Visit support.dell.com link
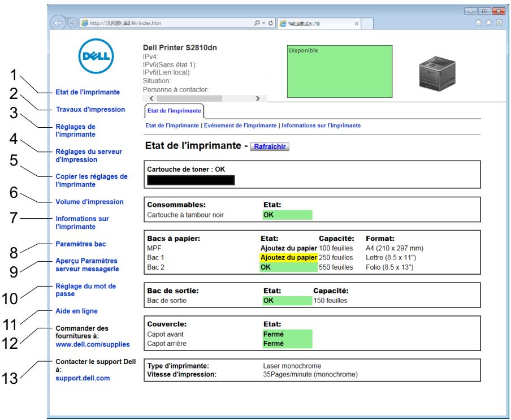The height and width of the screenshot is (420, 511). click(83, 378)
